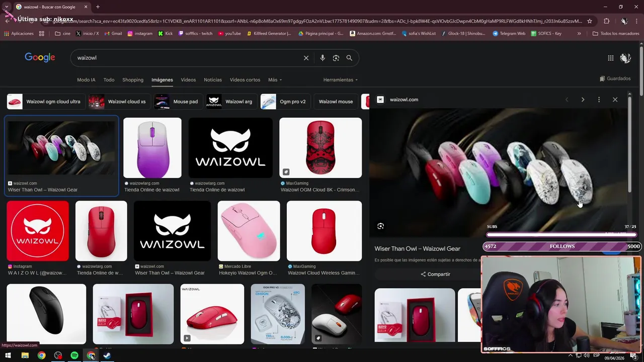Click the Compartir share button
This screenshot has height=362, width=644.
(436, 274)
